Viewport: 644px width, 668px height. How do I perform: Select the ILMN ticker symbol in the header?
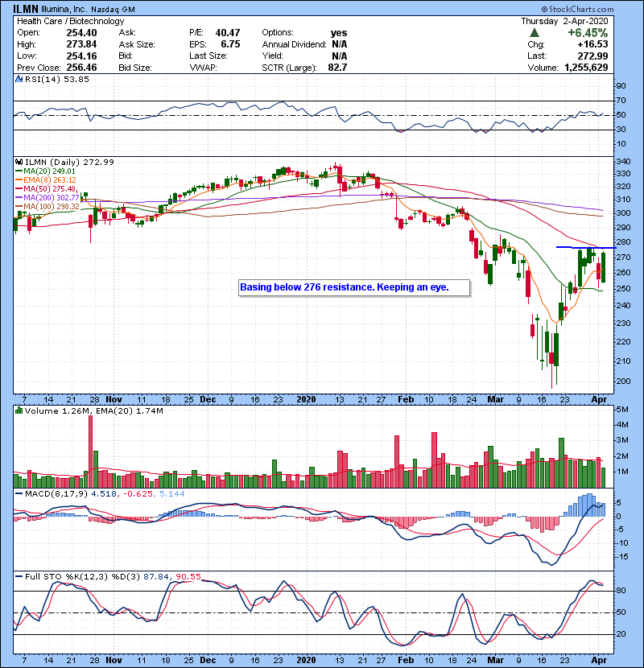coord(26,9)
